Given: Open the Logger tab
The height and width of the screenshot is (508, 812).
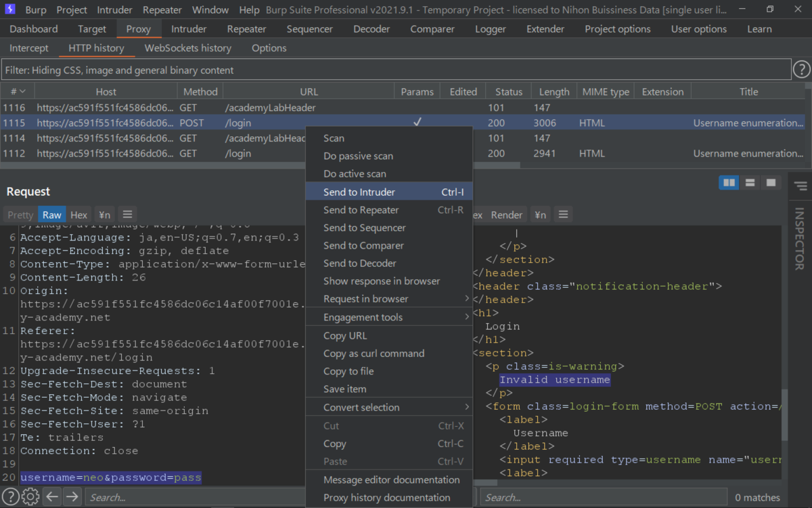Looking at the screenshot, I should tap(491, 29).
